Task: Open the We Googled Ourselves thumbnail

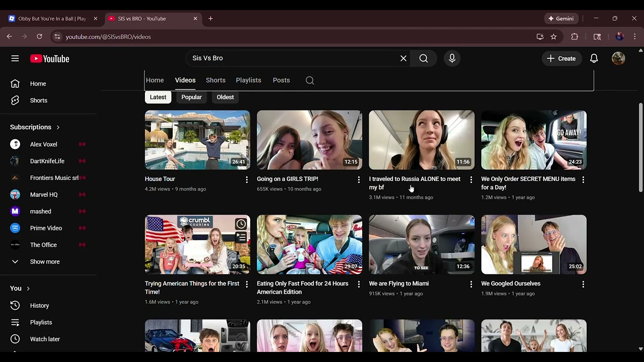Action: click(534, 244)
